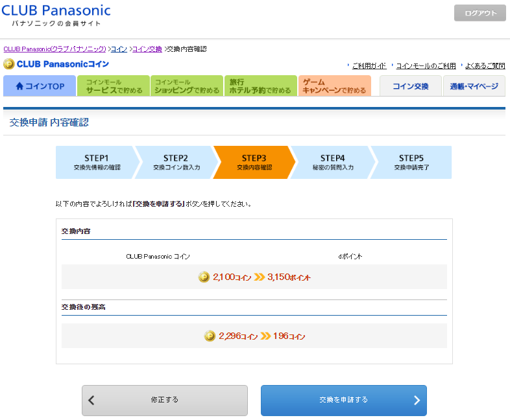Image resolution: width=510 pixels, height=420 pixels.
Task: Click STEP4 秘密の質問入力 step
Action: point(333,162)
